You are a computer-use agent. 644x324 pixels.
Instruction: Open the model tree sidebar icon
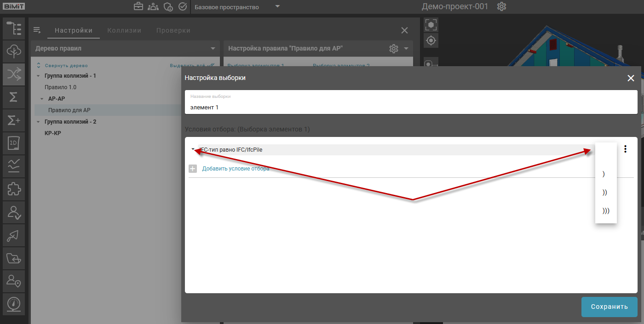tap(14, 28)
